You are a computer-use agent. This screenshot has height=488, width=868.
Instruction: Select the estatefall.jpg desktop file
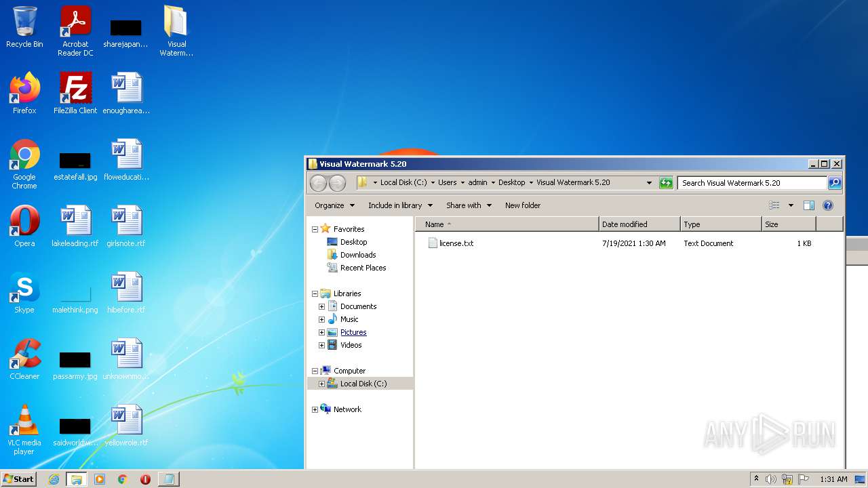pyautogui.click(x=75, y=164)
